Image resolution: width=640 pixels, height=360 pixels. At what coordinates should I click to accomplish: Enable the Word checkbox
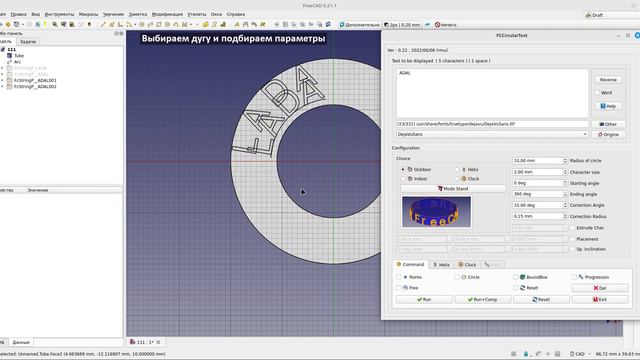click(x=598, y=93)
